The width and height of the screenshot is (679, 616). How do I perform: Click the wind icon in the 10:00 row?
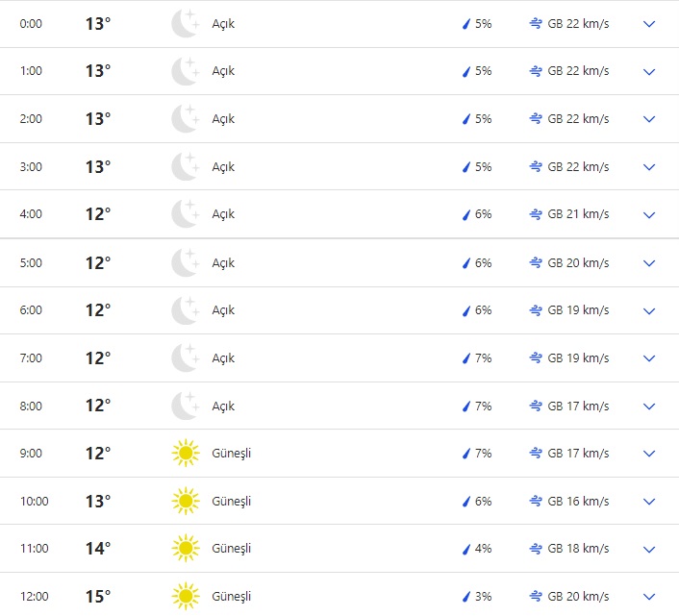[x=536, y=502]
